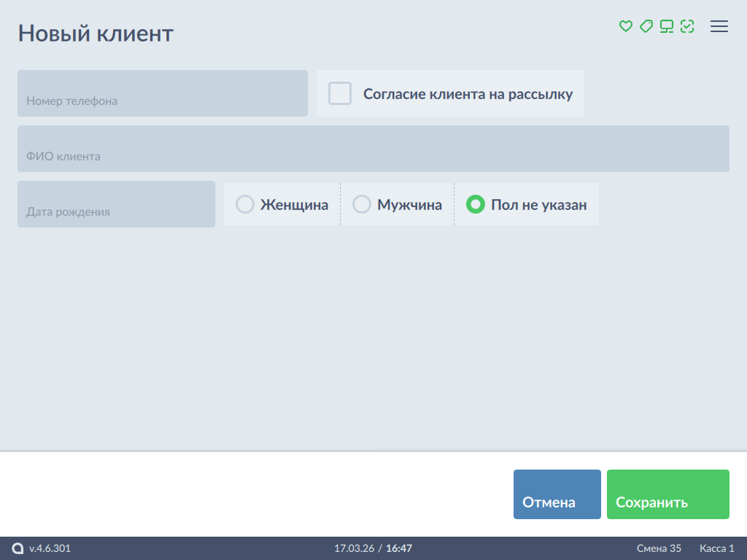Click the Новый клиент page heading
This screenshot has height=560, width=747.
click(x=96, y=33)
